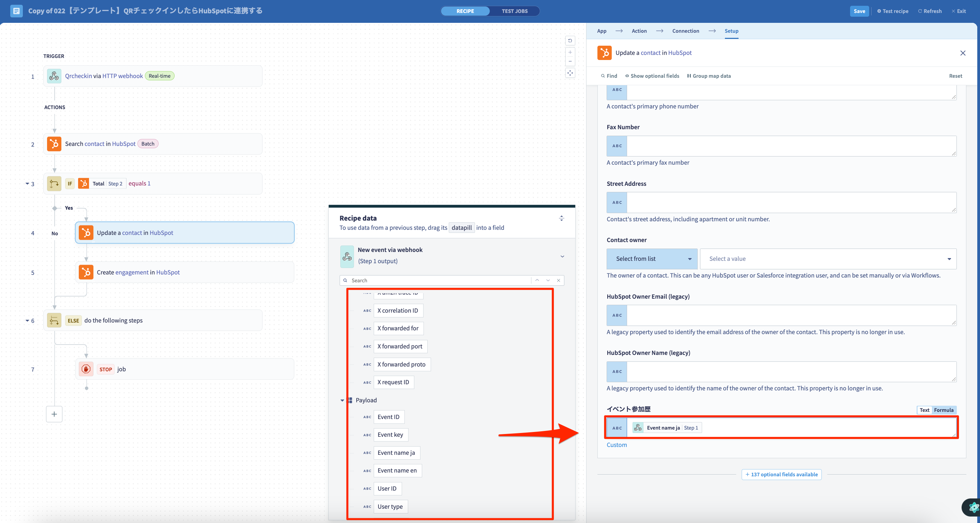The height and width of the screenshot is (523, 980).
Task: Toggle Group map data
Action: coord(709,76)
